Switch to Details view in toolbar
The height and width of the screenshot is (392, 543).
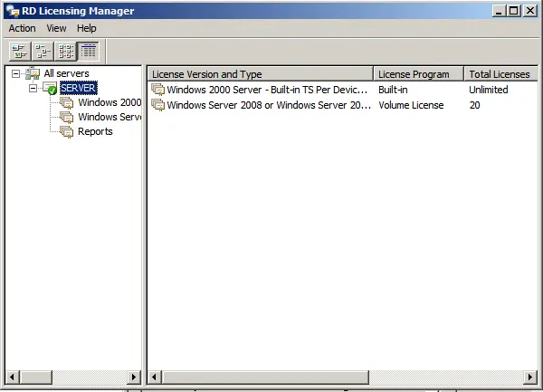tap(88, 52)
